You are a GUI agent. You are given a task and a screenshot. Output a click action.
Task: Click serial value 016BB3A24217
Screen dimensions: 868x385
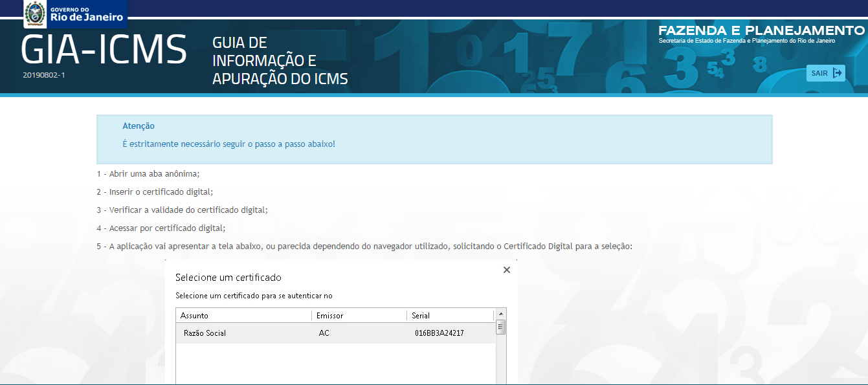click(x=440, y=333)
